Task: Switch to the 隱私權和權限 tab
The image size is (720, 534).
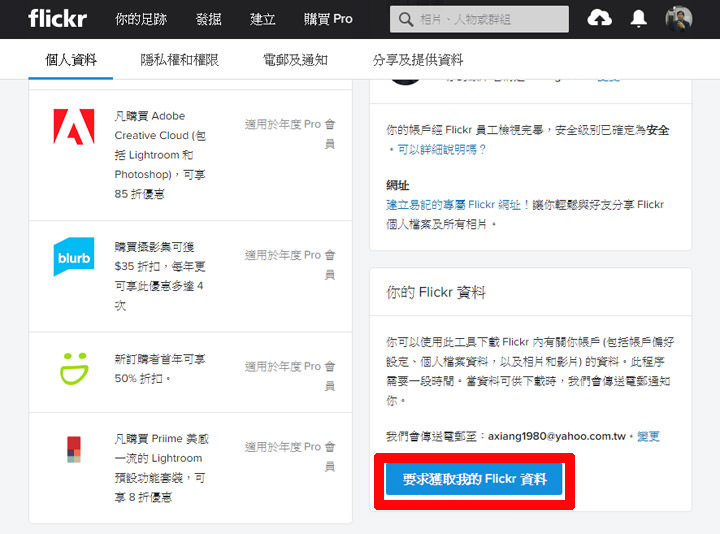Action: (x=180, y=60)
